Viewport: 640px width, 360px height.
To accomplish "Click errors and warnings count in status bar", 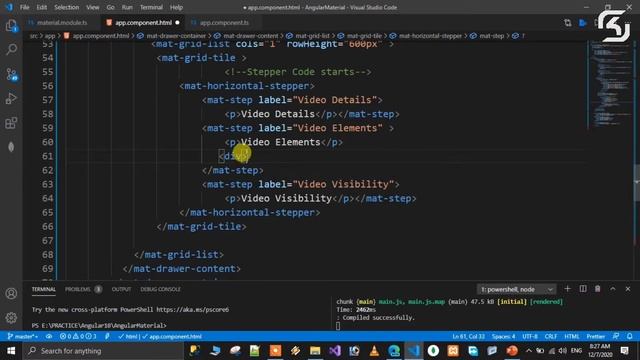I will click(x=78, y=337).
